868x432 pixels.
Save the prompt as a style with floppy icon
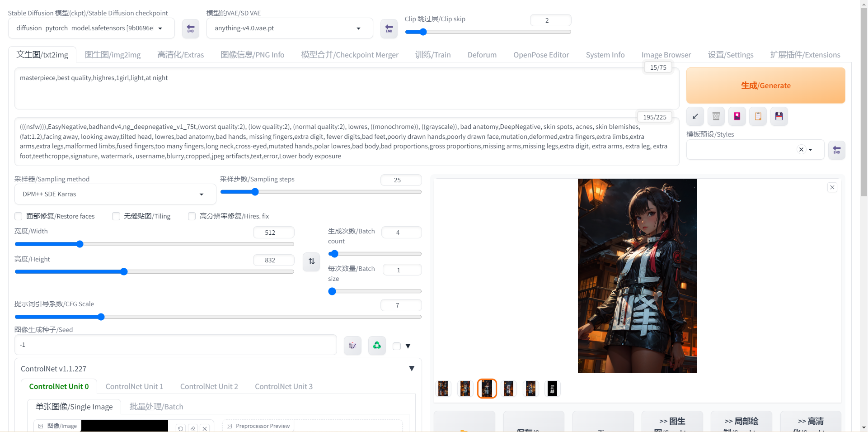779,116
